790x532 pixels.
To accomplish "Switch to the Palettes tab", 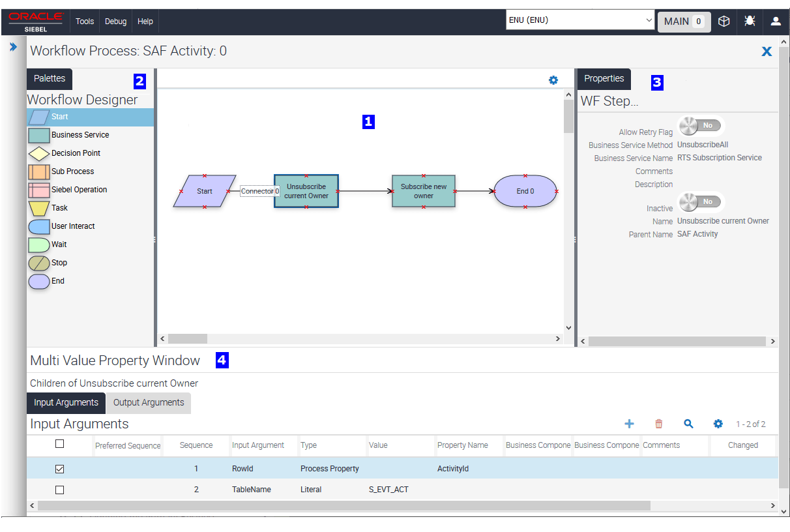I will click(50, 78).
